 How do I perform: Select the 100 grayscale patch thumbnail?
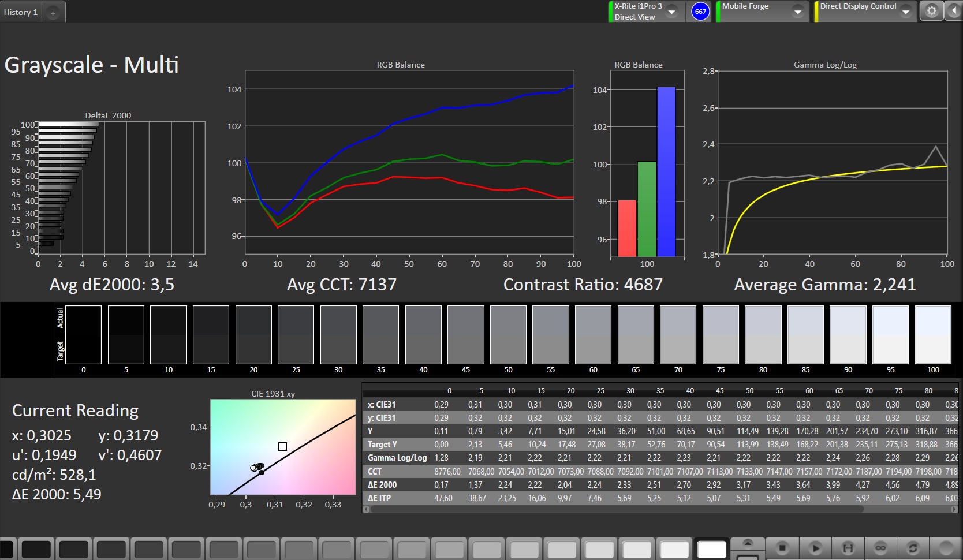(933, 335)
